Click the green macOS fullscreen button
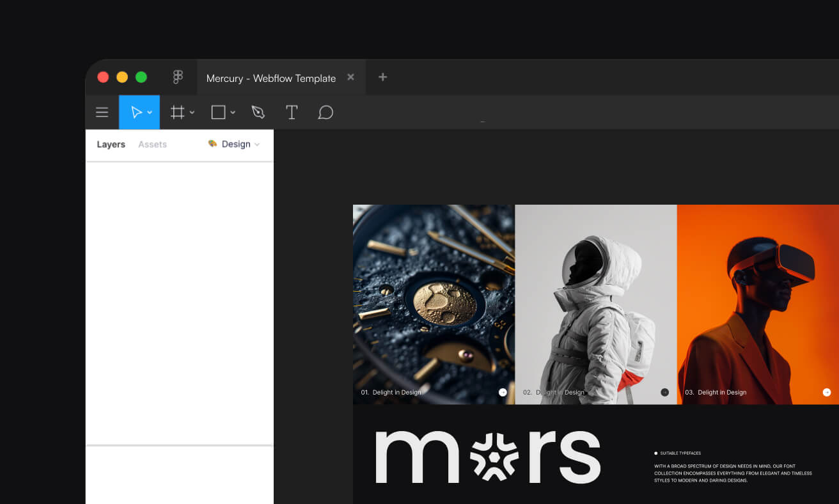 click(x=141, y=77)
